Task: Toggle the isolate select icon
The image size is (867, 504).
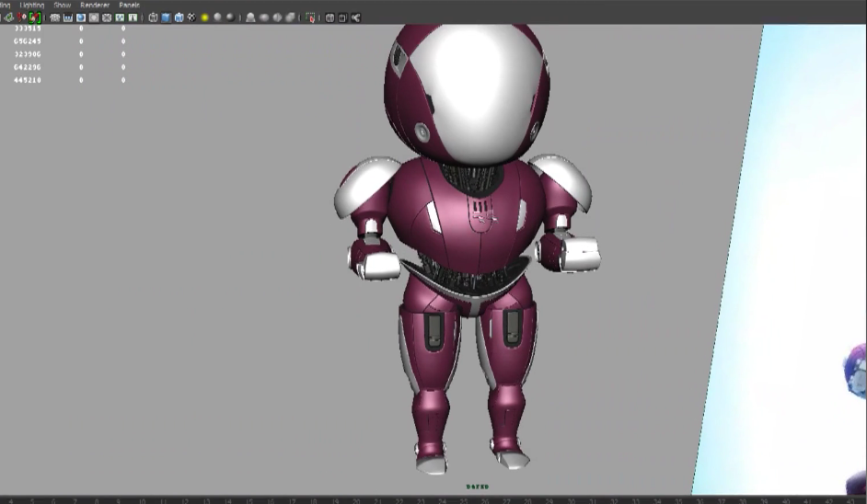Action: pyautogui.click(x=309, y=17)
